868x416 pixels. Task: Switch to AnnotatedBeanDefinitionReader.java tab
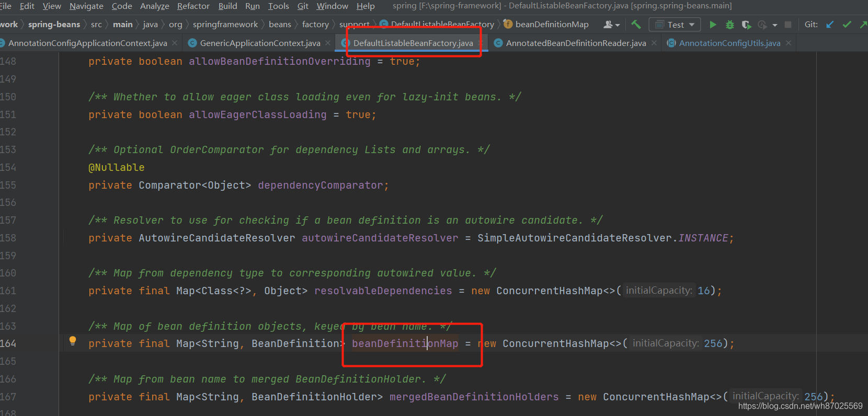pos(576,43)
